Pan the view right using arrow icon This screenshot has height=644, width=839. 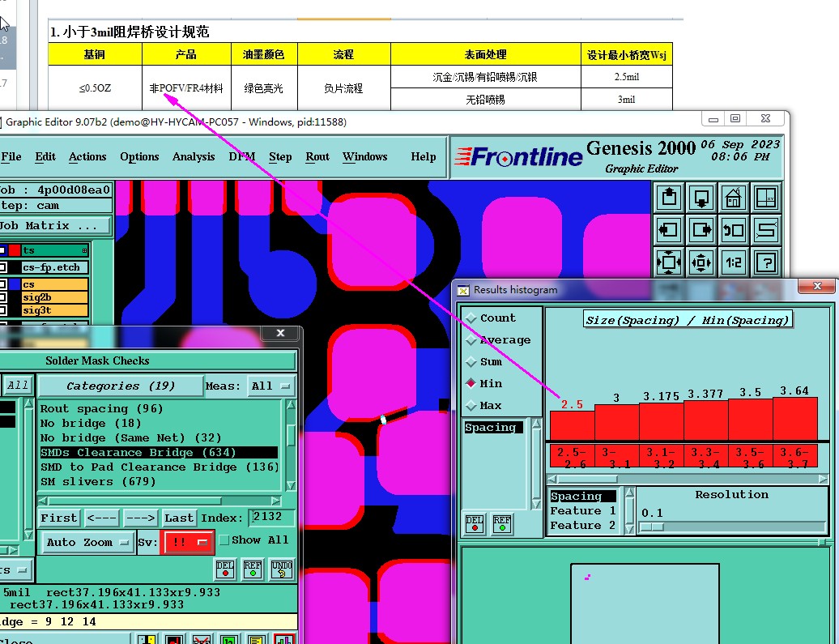pos(701,230)
